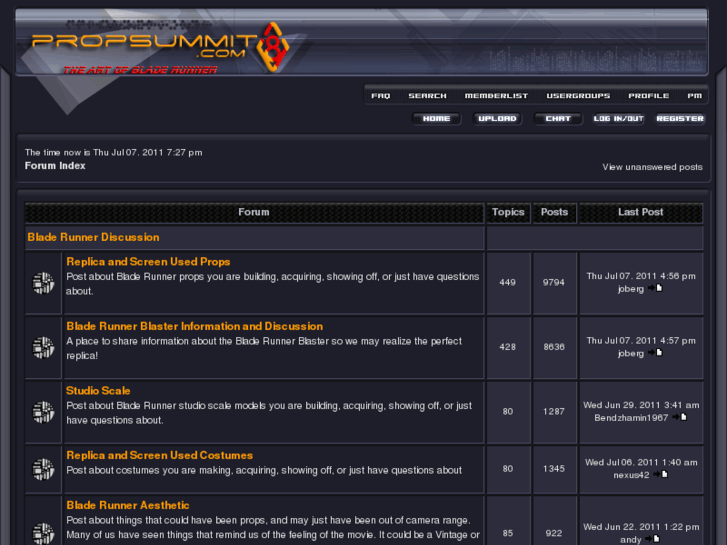The height and width of the screenshot is (545, 727).
Task: Open the Studio Scale forum
Action: click(x=98, y=391)
